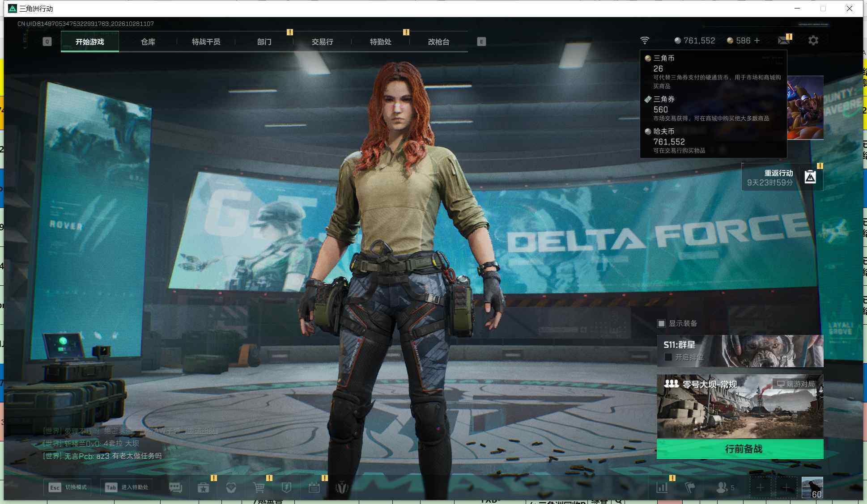This screenshot has width=867, height=504.
Task: Click the Q previous-tab key icon
Action: point(47,42)
